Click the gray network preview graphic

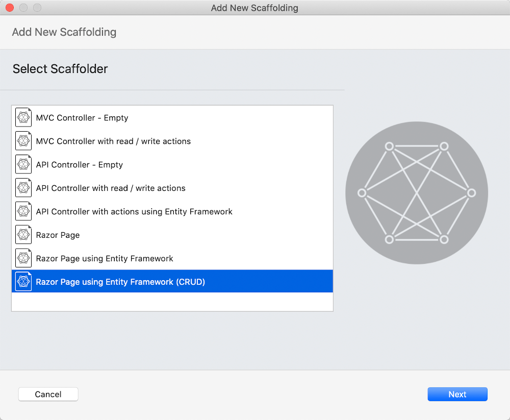417,193
